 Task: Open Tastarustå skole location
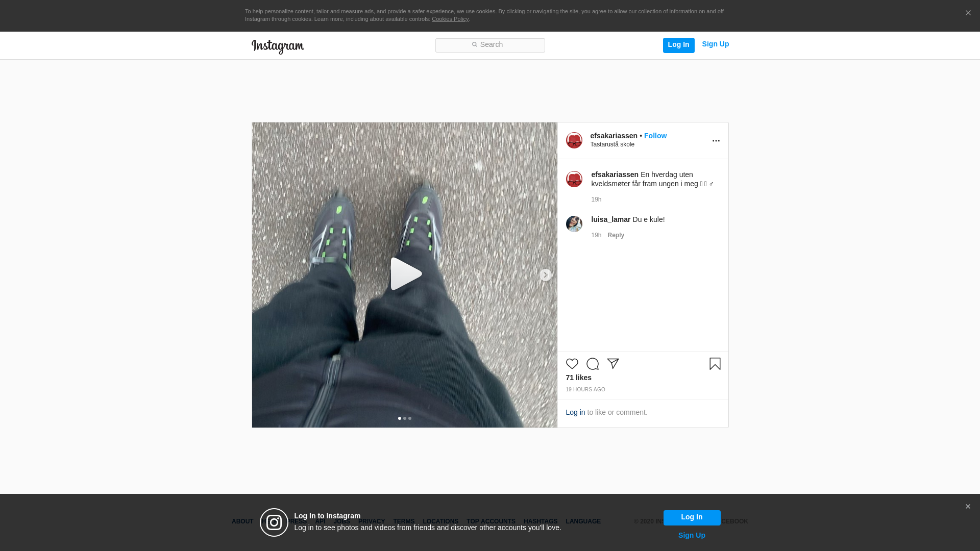[612, 144]
